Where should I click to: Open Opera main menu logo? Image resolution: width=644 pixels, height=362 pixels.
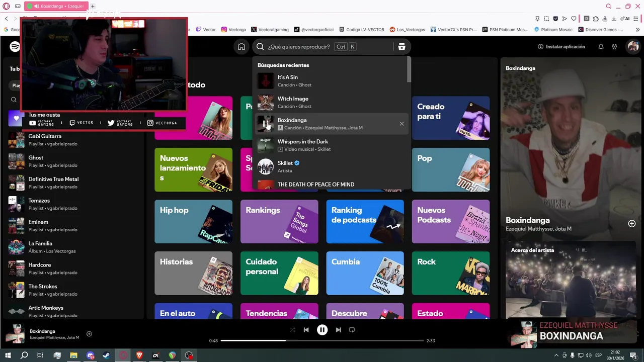tap(7, 6)
